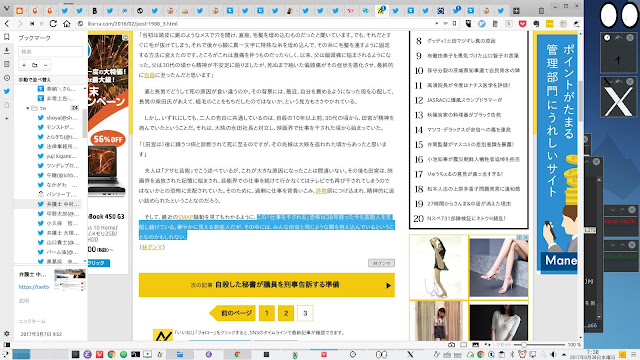Reset zoom with リセット button
Viewport: 640px width, 360px height.
click(x=503, y=345)
